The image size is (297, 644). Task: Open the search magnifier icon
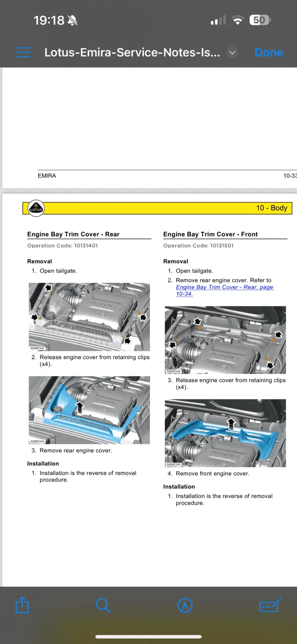point(103,605)
